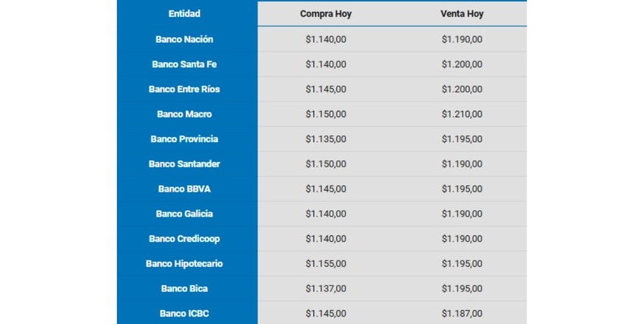This screenshot has width=644, height=324.
Task: Click the Entidad column header
Action: point(184,13)
